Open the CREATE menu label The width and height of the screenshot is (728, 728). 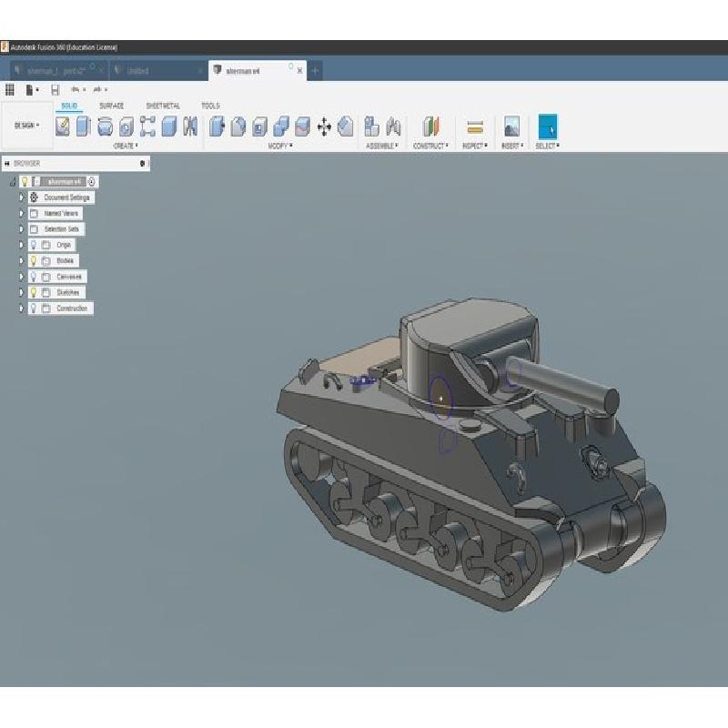125,146
